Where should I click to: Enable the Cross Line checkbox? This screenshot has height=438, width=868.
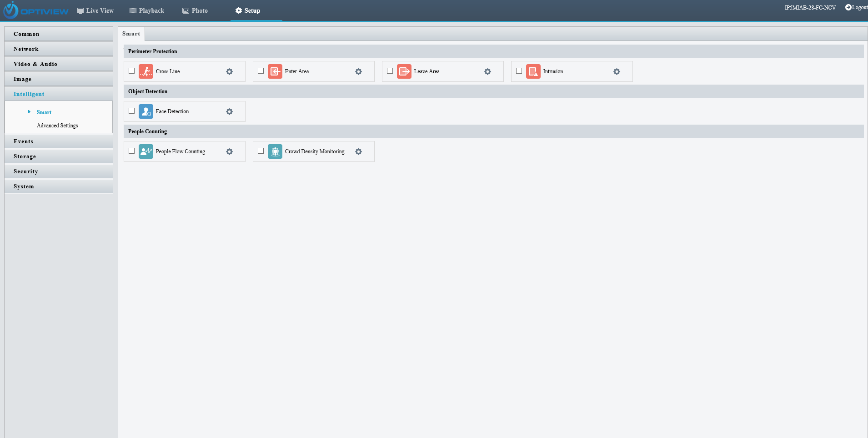click(132, 71)
